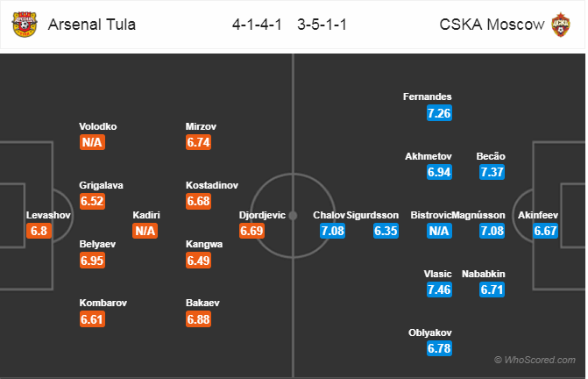Click the Sigurdsson player name
Screen dimensions: 588x379
[372, 215]
